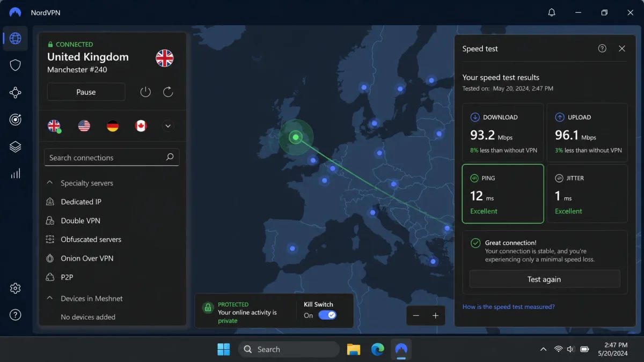Click the notifications bell icon

tap(552, 12)
